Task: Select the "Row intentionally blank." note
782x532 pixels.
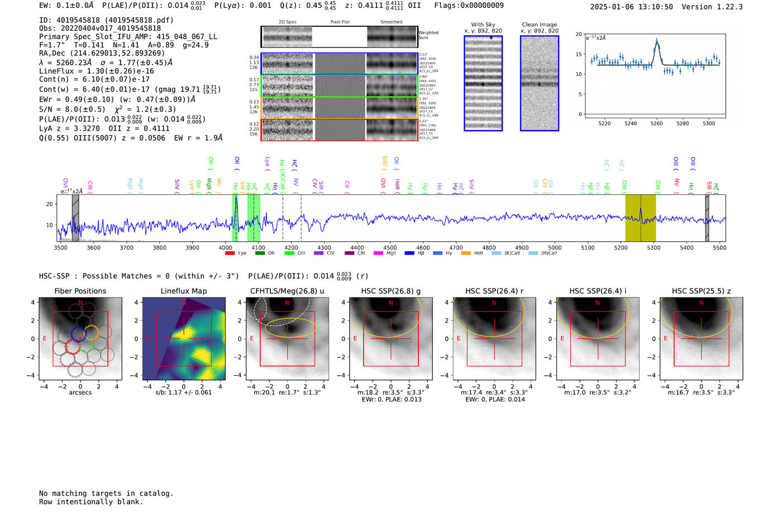Action: coord(91,502)
